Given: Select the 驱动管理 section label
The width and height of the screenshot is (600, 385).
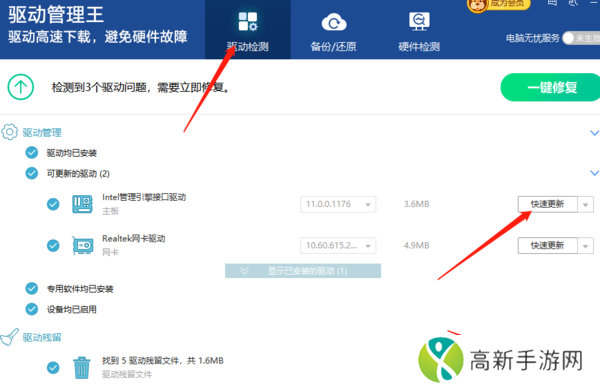Looking at the screenshot, I should [x=42, y=132].
